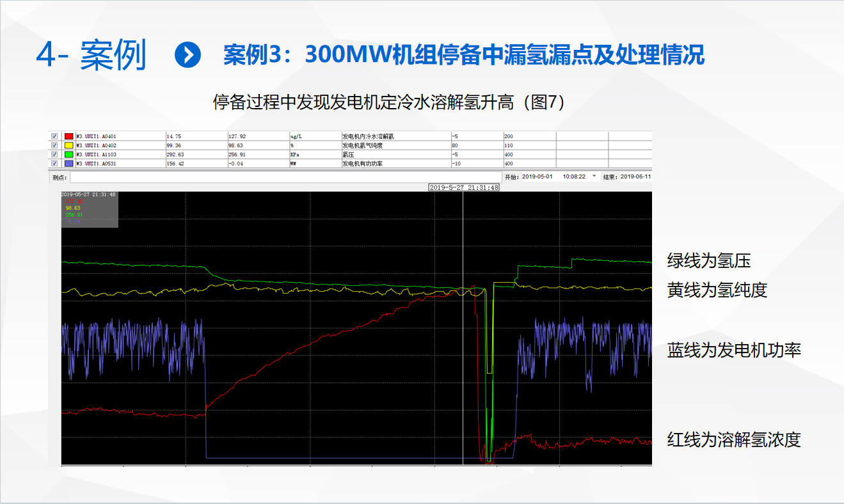Click the yellow color swatch for A0402
Image resolution: width=844 pixels, height=504 pixels.
[68, 145]
